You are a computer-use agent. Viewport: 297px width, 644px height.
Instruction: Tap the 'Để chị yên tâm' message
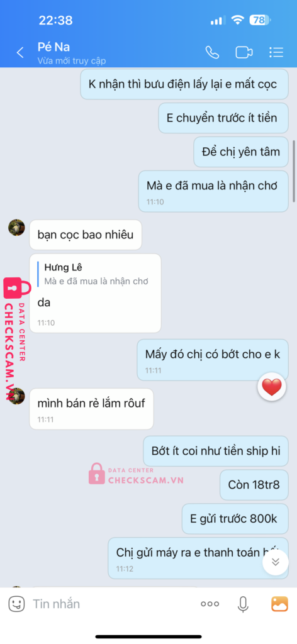(x=241, y=152)
